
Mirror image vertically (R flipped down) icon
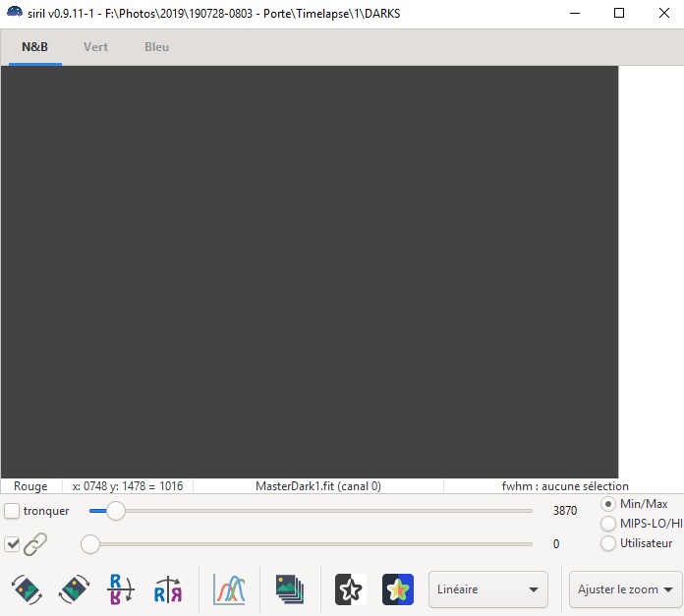pos(121,589)
